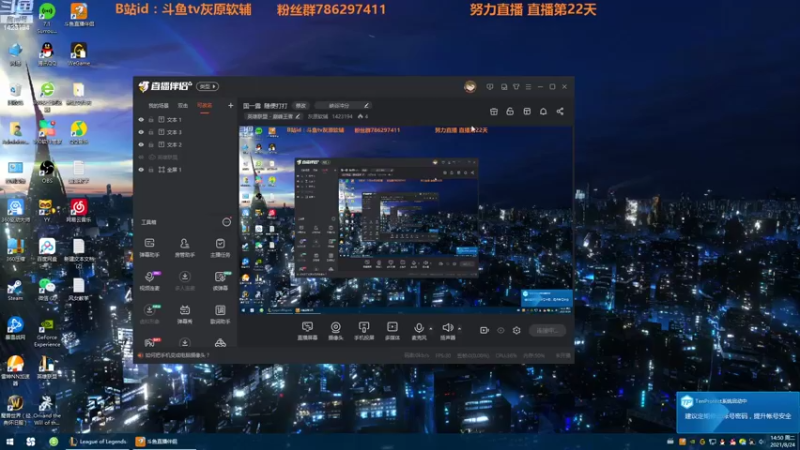Image resolution: width=800 pixels, height=450 pixels.
Task: Toggle visibility of the 文本 2 source
Action: click(141, 144)
